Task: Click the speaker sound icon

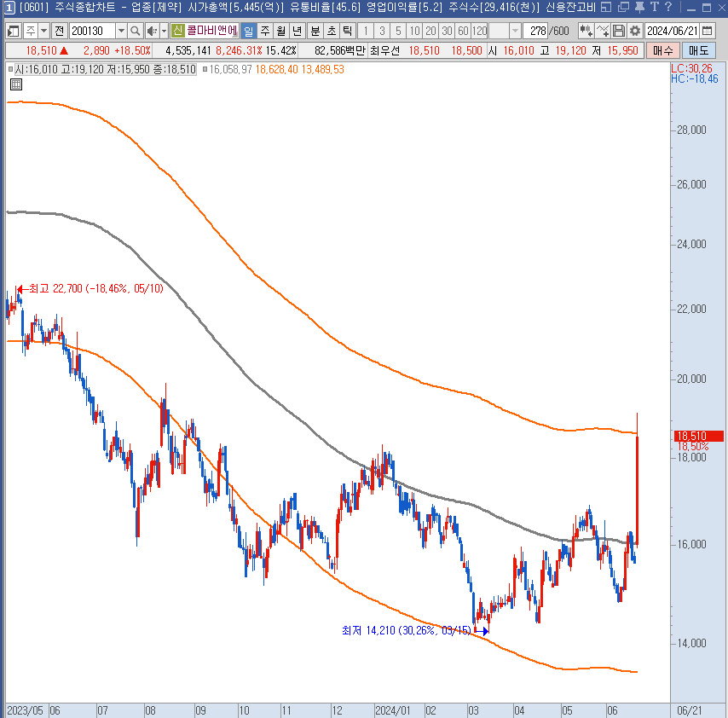Action: 152,31
